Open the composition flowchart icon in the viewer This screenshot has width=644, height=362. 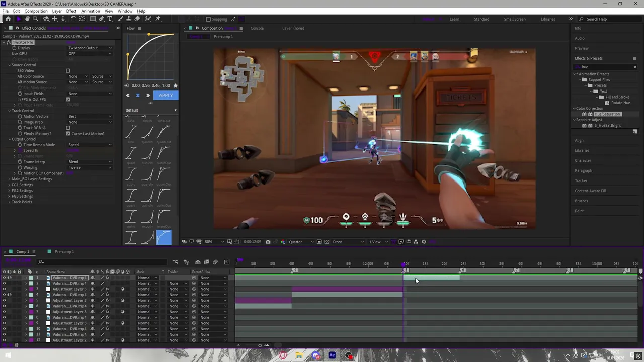coord(416,242)
